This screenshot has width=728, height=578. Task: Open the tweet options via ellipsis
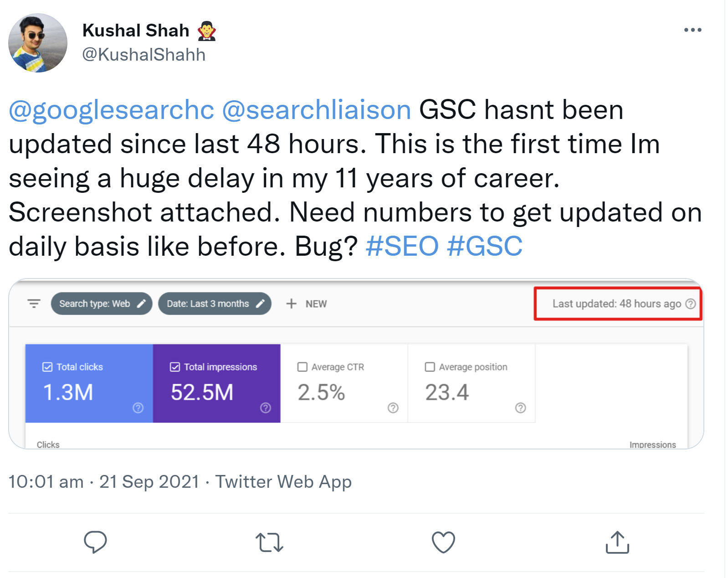coord(693,29)
